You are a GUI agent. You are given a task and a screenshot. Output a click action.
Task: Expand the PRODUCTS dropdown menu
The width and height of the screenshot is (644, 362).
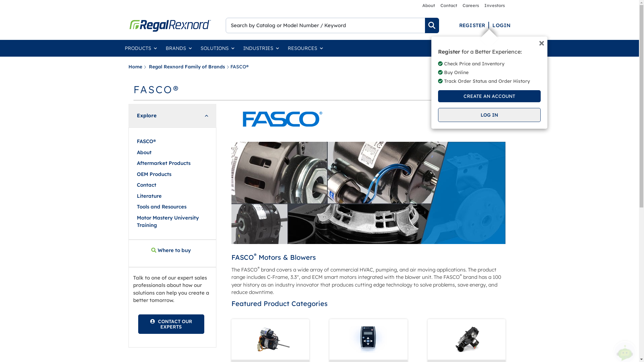click(141, 48)
